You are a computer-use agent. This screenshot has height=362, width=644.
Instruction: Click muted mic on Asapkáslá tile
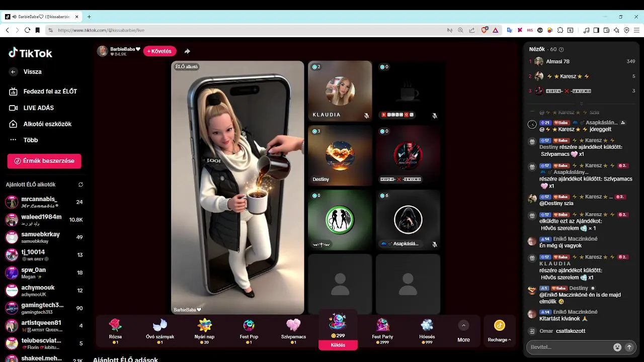pyautogui.click(x=435, y=244)
